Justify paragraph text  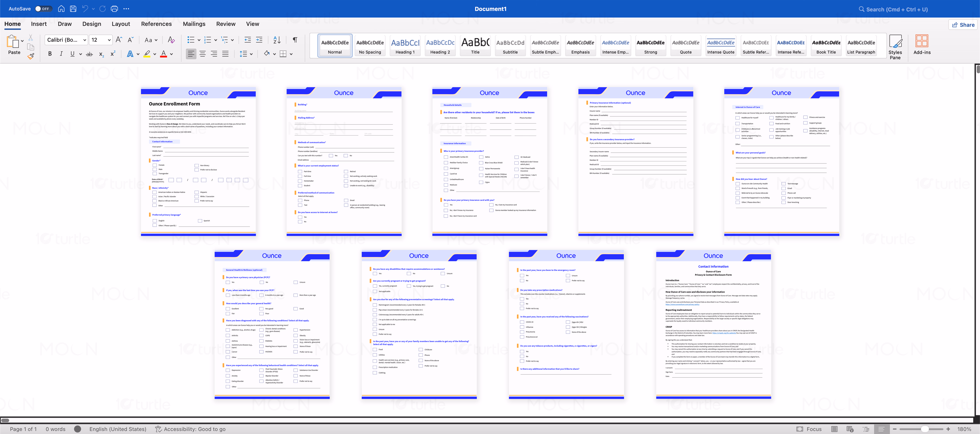click(225, 54)
